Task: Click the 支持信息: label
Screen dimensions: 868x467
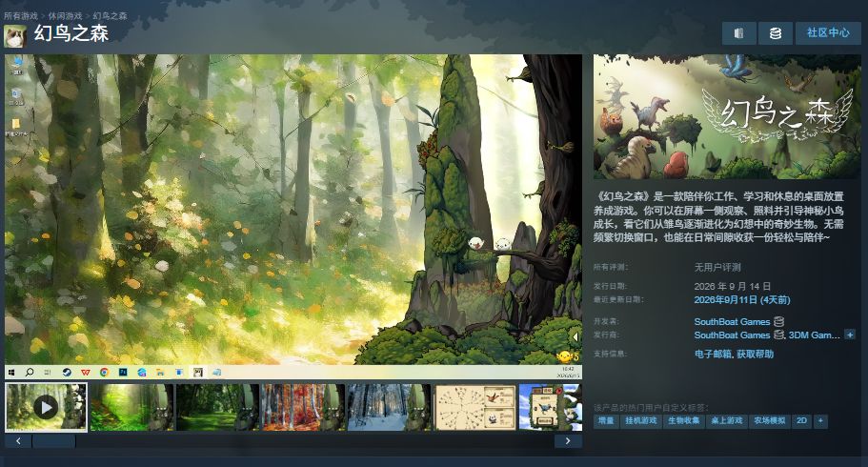Action: pyautogui.click(x=610, y=354)
